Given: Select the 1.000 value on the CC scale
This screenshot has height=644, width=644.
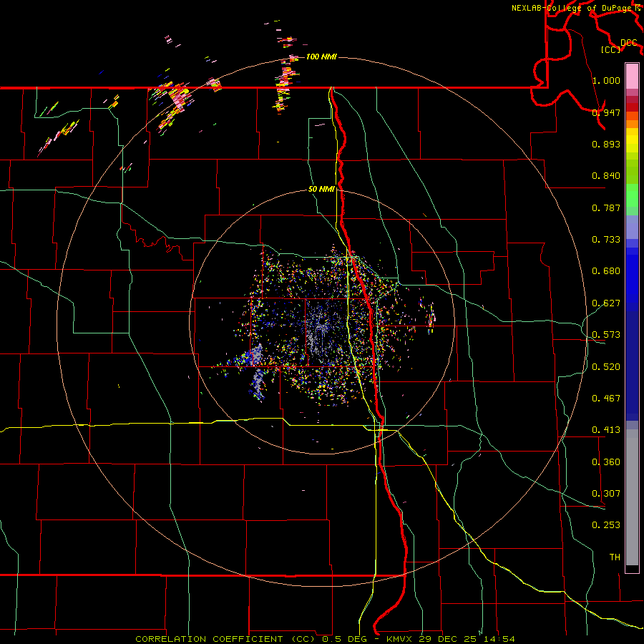Looking at the screenshot, I should point(606,80).
